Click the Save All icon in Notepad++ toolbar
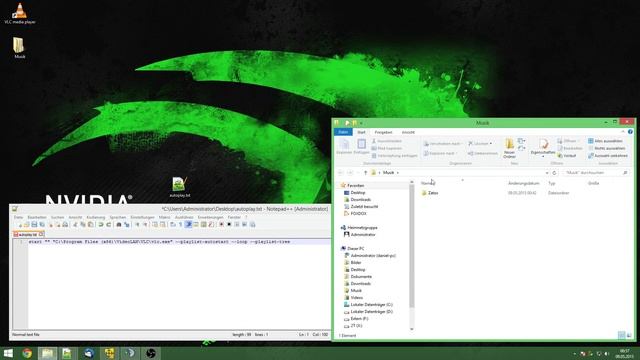The width and height of the screenshot is (640, 360). click(x=42, y=224)
